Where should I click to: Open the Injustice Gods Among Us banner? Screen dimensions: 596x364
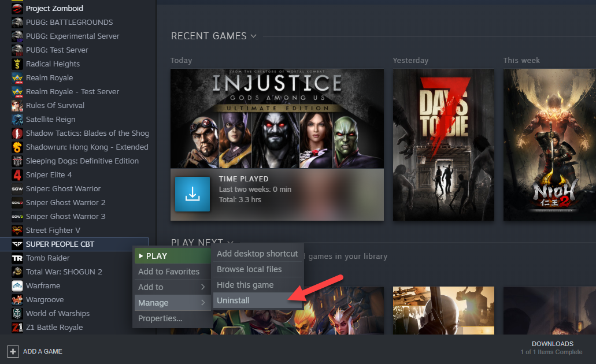point(277,118)
